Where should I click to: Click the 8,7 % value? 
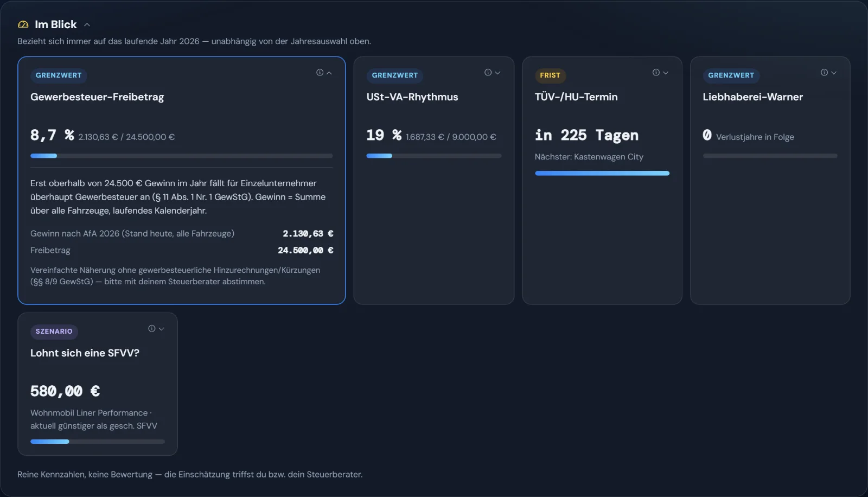click(x=52, y=135)
